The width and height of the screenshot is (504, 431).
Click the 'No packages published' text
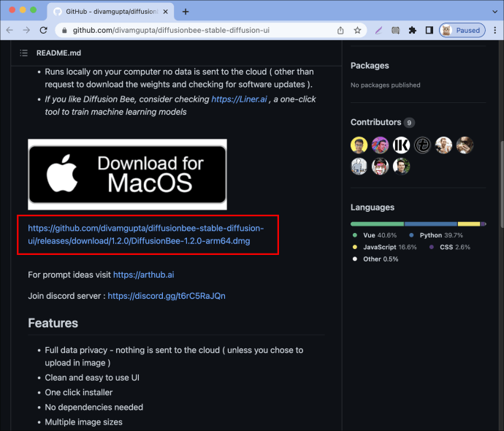pyautogui.click(x=386, y=85)
